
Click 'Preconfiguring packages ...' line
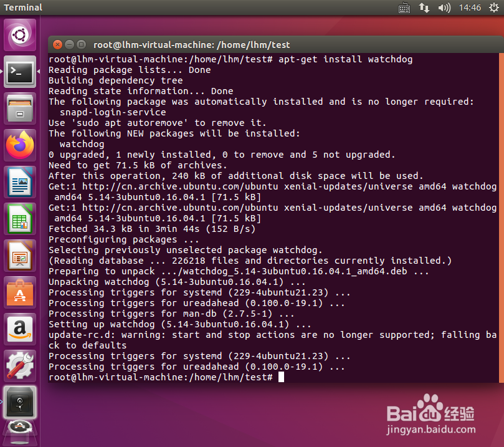pos(124,239)
